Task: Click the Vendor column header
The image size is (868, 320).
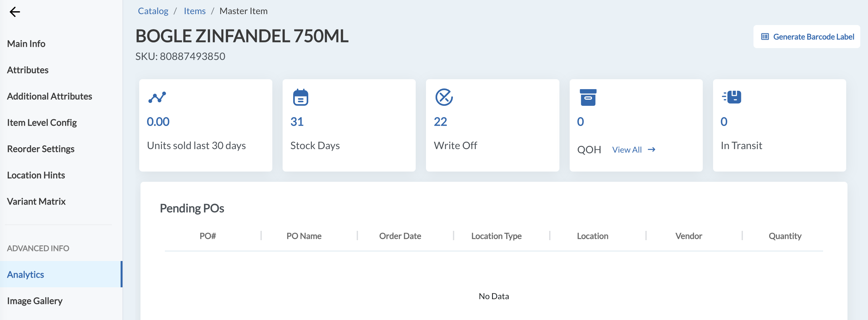Action: [688, 236]
